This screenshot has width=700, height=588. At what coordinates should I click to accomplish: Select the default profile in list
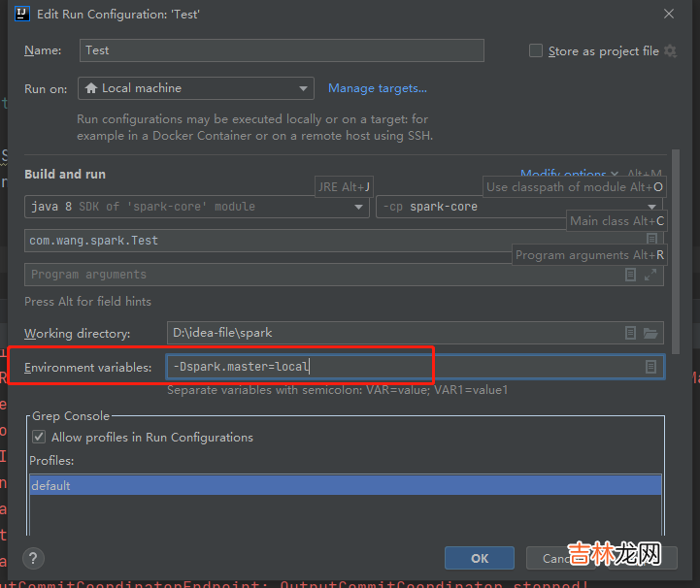345,485
